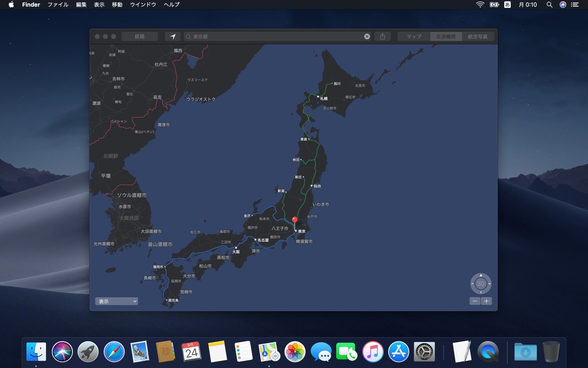
Task: Click the Siri icon in menu bar
Action: coord(563,5)
